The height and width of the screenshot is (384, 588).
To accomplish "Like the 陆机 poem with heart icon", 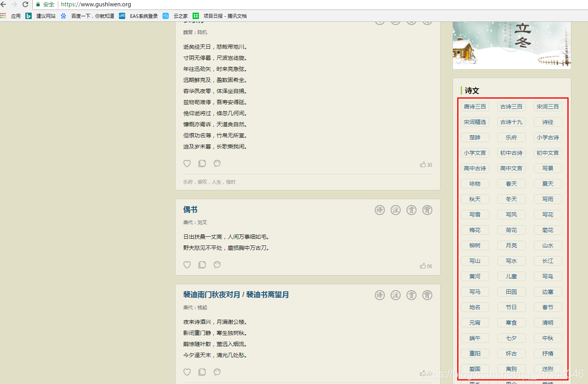I will (187, 163).
